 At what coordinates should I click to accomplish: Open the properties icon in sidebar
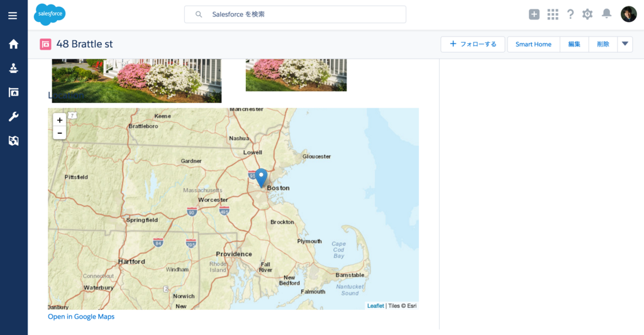pos(14,92)
